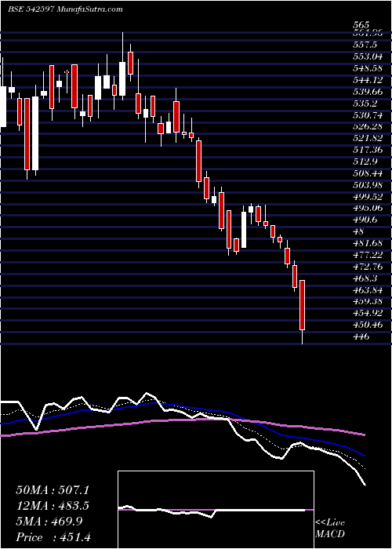Click the 477.22 price axis label
This screenshot has width=392, height=549.
368,255
